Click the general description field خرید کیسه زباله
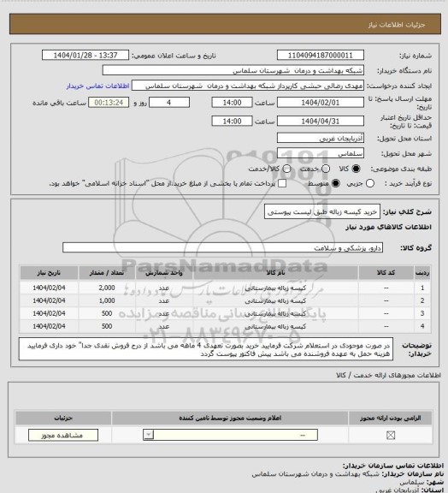 coord(322,212)
